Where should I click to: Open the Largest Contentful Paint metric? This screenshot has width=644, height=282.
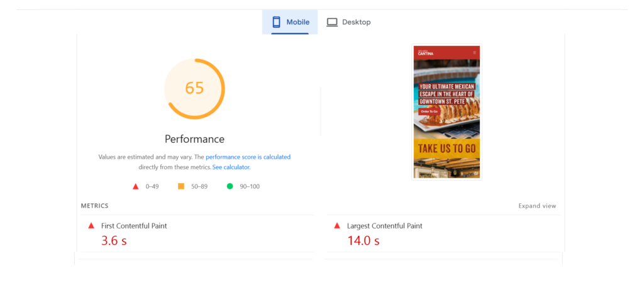(384, 225)
